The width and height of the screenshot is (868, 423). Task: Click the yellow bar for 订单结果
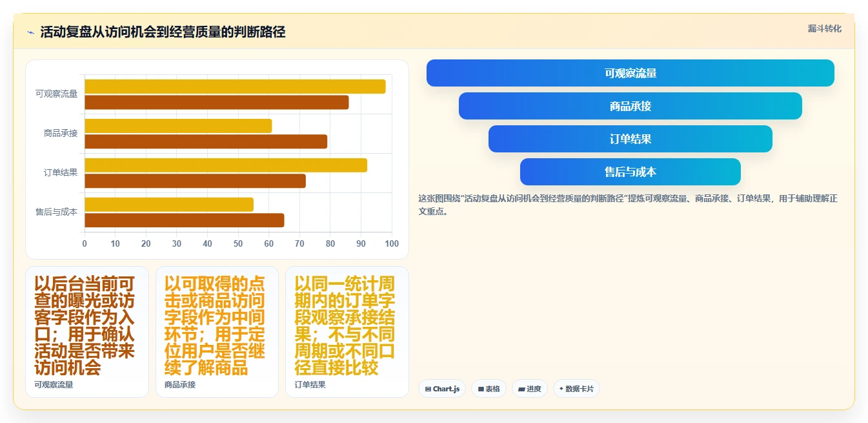click(x=226, y=165)
